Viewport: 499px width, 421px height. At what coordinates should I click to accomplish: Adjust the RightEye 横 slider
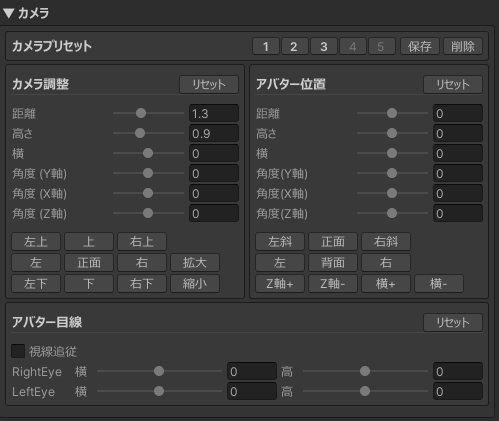coord(159,371)
